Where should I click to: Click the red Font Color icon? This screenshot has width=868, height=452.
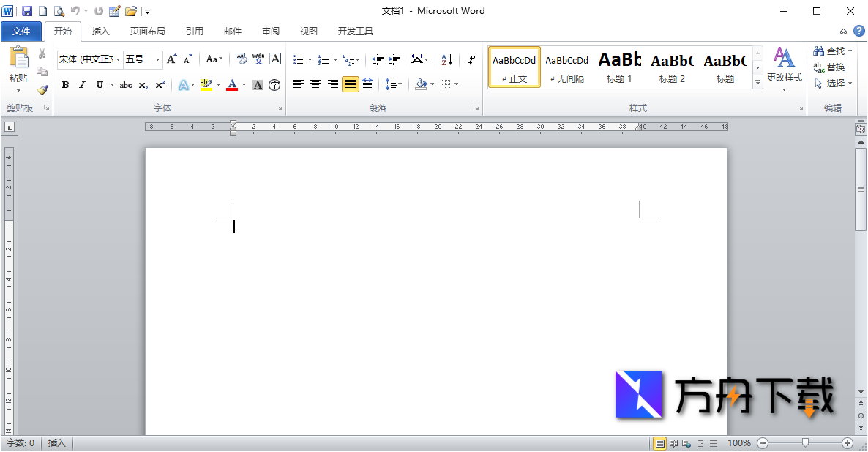[231, 85]
